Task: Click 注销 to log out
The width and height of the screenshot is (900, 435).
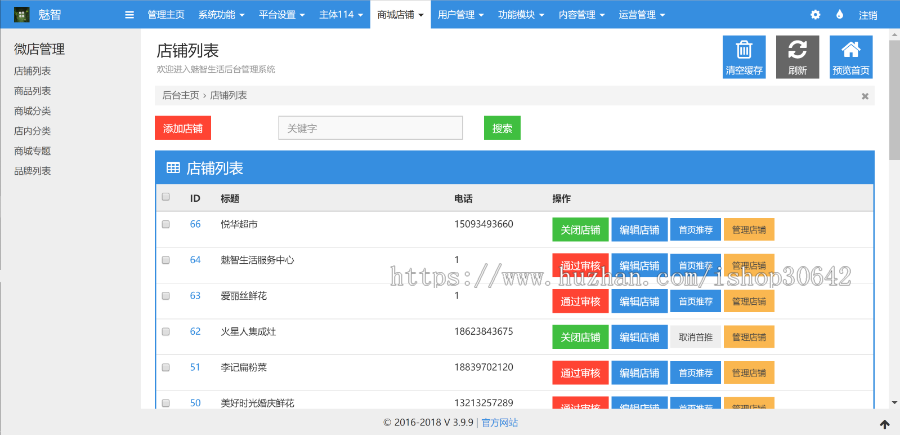Action: coord(867,15)
